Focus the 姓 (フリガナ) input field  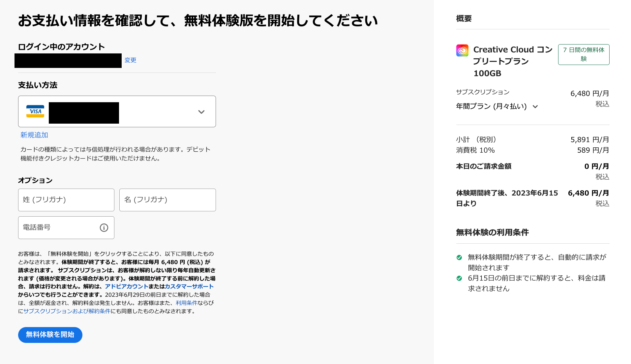tap(66, 200)
